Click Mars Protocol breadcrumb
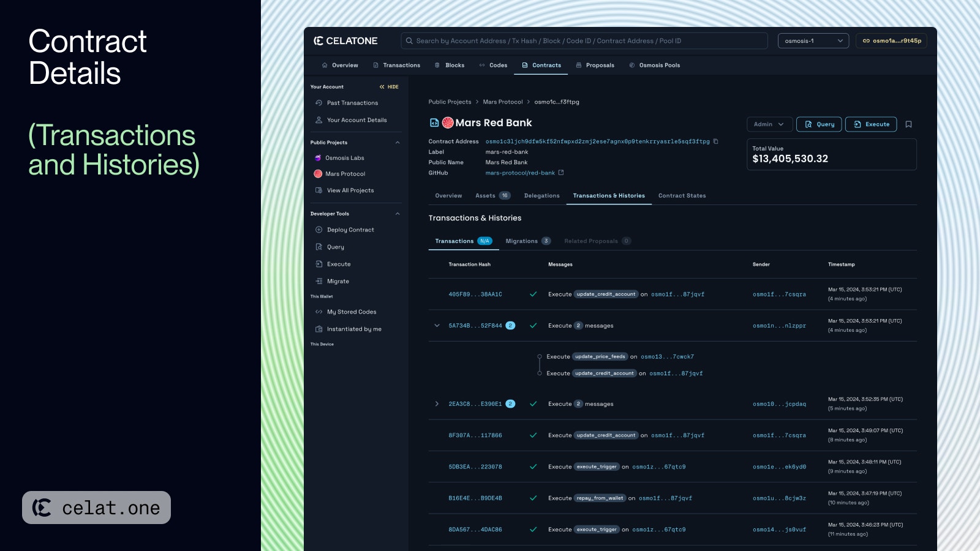The height and width of the screenshot is (551, 980). tap(502, 102)
